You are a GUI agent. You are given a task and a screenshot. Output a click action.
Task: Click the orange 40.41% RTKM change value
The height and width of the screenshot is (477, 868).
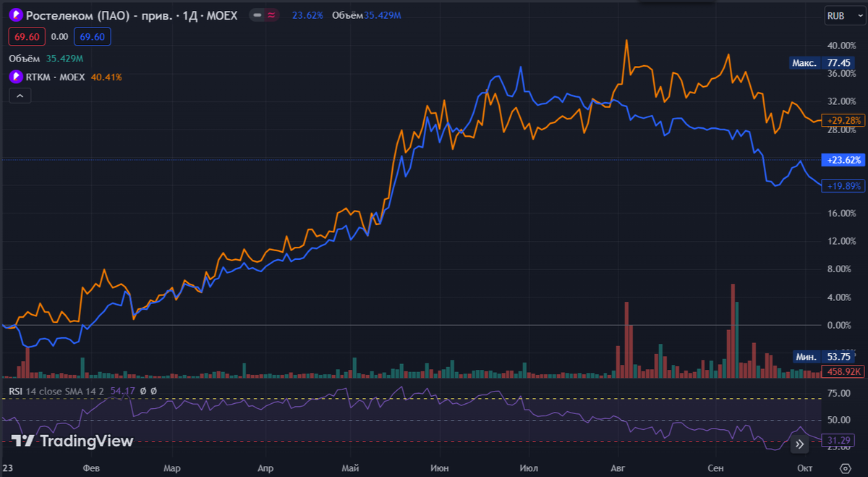[106, 77]
